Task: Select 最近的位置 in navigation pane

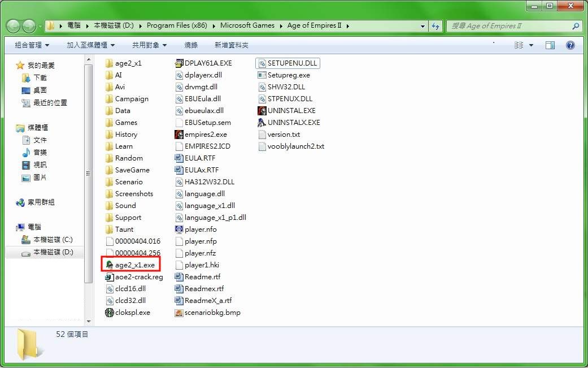Action: [x=50, y=102]
